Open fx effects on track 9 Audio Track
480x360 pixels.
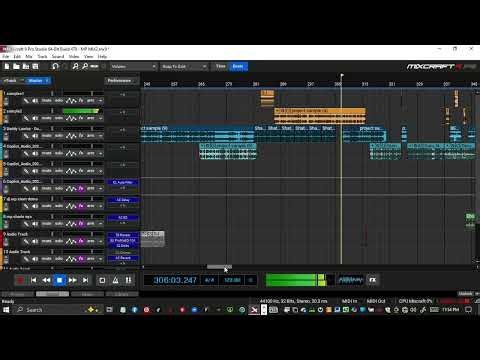(81, 241)
